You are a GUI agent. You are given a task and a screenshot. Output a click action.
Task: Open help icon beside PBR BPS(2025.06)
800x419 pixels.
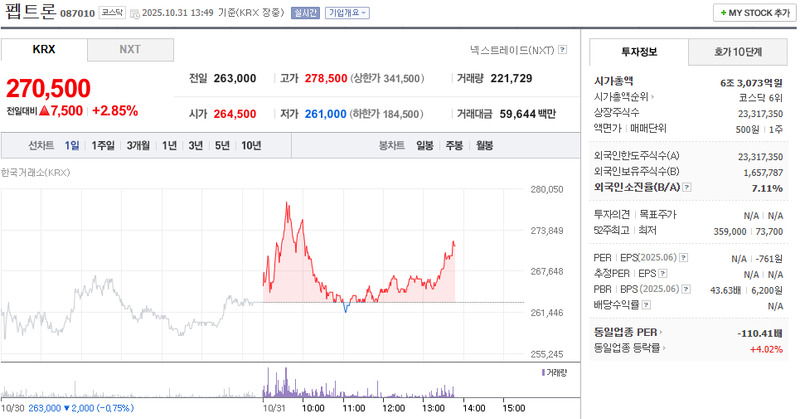click(x=686, y=289)
